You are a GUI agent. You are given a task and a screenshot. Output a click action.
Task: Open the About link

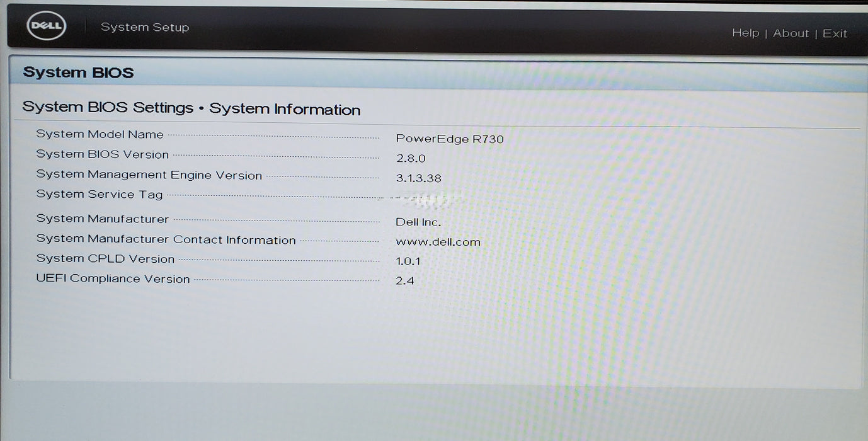coord(791,33)
